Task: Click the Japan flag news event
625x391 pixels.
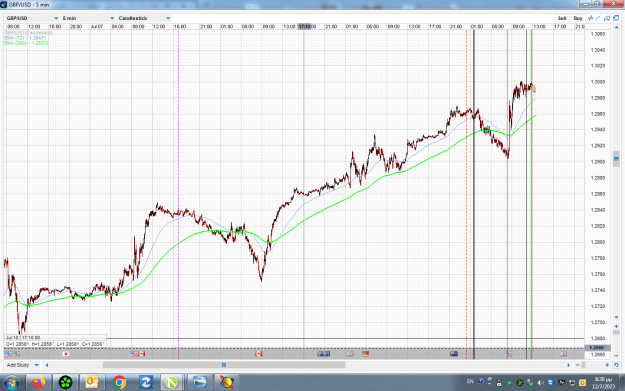Action: 66,354
